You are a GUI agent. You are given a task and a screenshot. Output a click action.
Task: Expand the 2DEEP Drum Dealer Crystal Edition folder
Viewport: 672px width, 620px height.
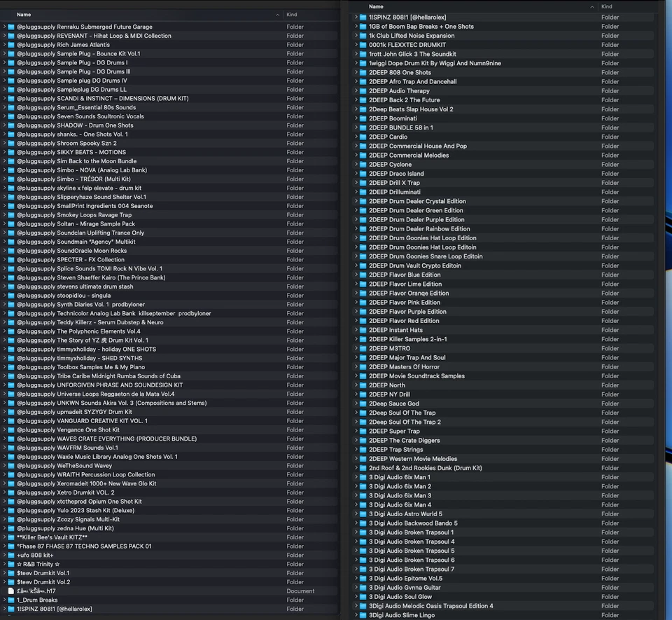pos(356,201)
